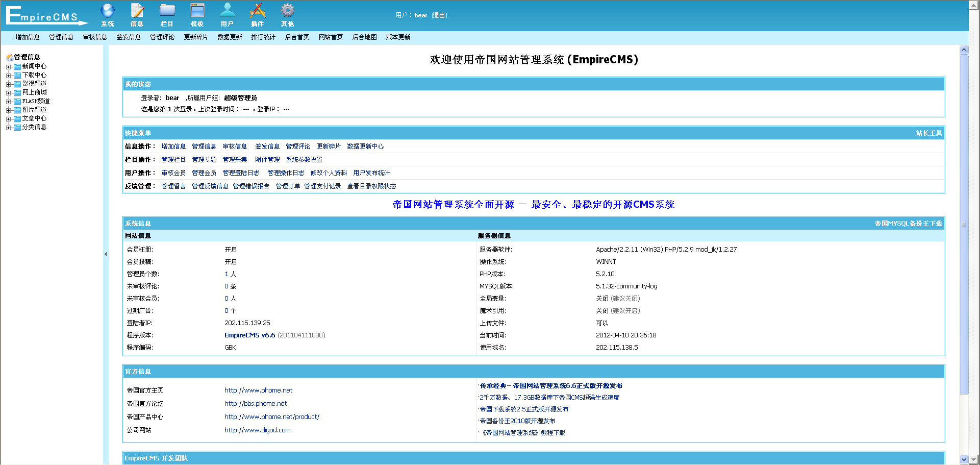Collapse the left sidebar with the arrow handle
The width and height of the screenshot is (980, 465).
coord(106,254)
